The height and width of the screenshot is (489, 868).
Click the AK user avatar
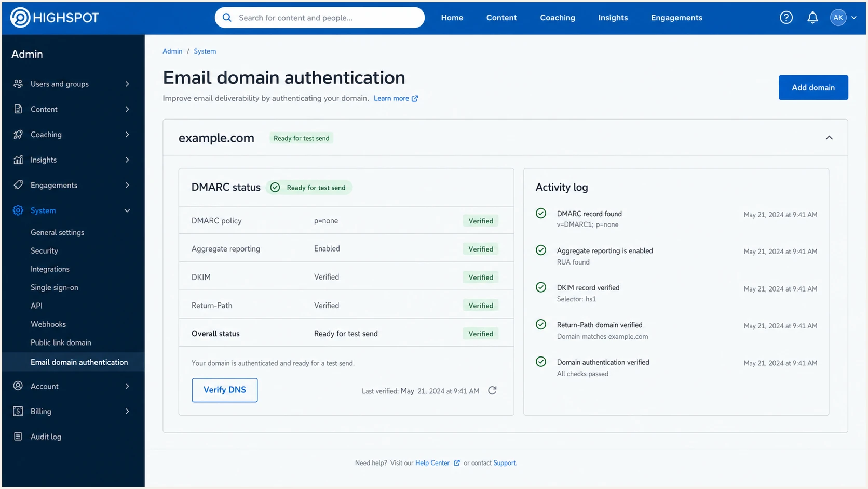pos(838,18)
